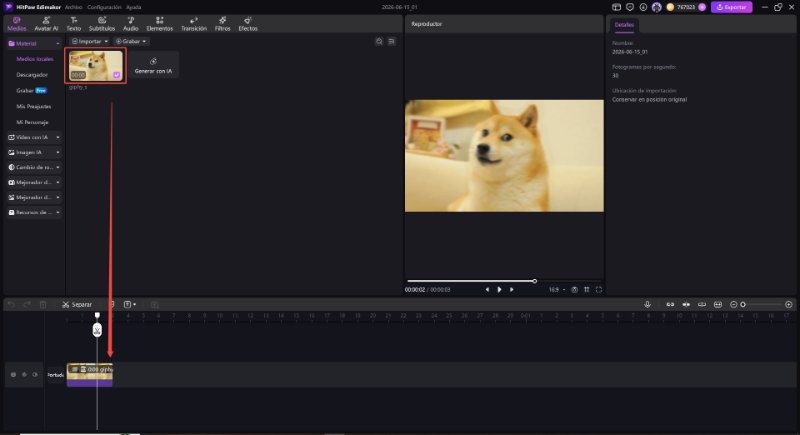
Task: Click the Exportar button
Action: click(x=731, y=7)
